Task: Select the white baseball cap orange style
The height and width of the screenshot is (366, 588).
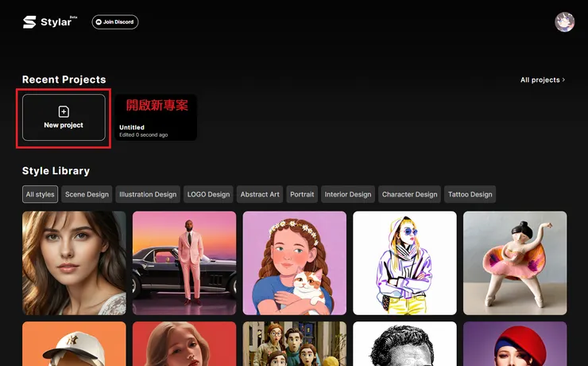Action: [x=74, y=344]
